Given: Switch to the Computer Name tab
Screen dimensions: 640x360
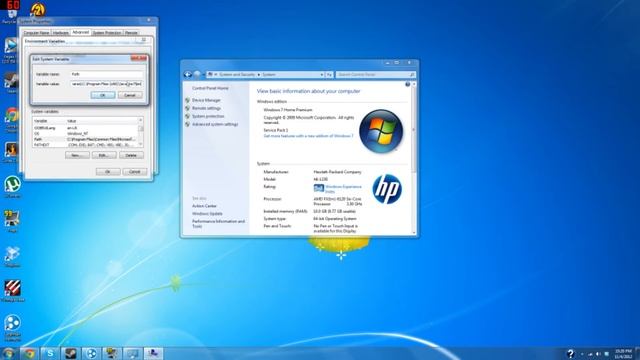Looking at the screenshot, I should click(x=37, y=33).
